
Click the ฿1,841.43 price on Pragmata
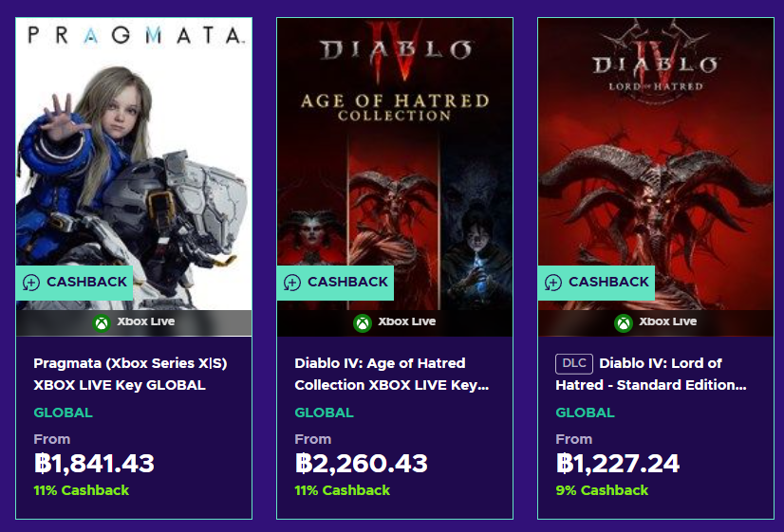94,464
